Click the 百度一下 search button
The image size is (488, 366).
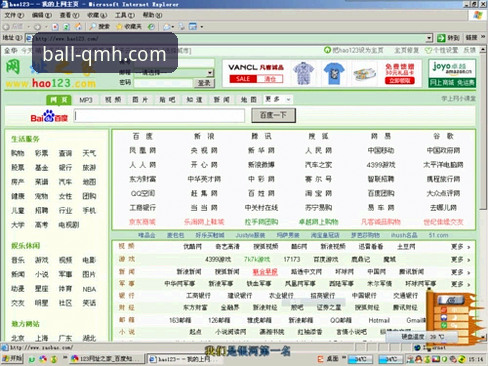coord(273,115)
